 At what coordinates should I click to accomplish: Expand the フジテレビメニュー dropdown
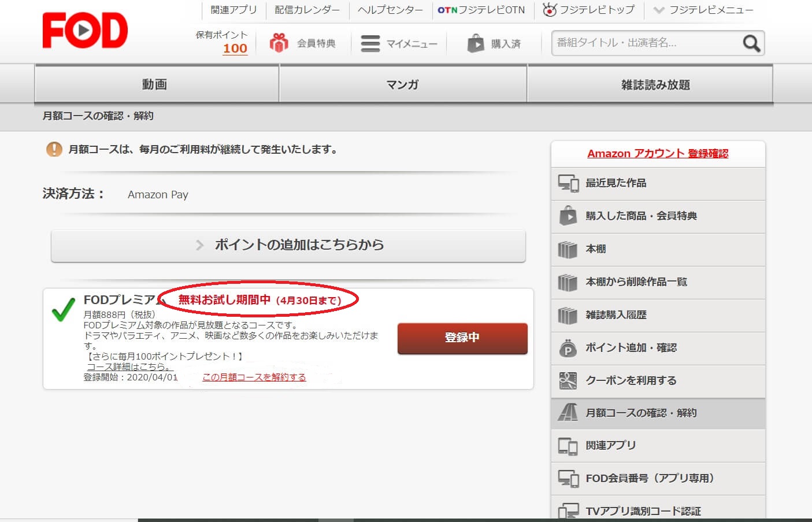pyautogui.click(x=703, y=10)
